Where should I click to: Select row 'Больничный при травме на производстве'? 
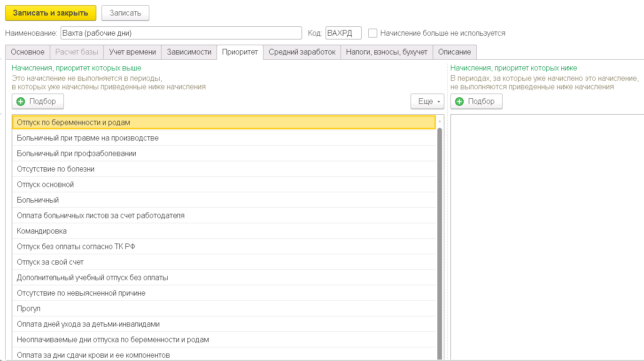224,138
